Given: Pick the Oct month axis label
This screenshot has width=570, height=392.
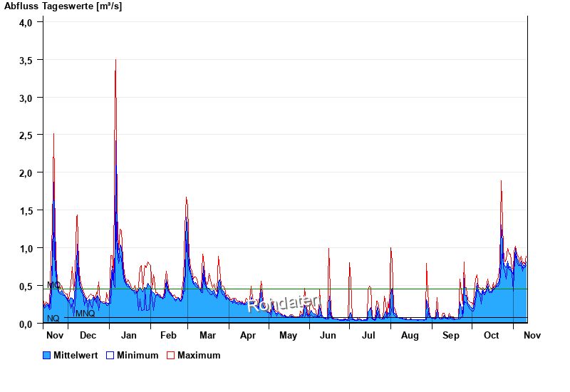Looking at the screenshot, I should pyautogui.click(x=492, y=335).
